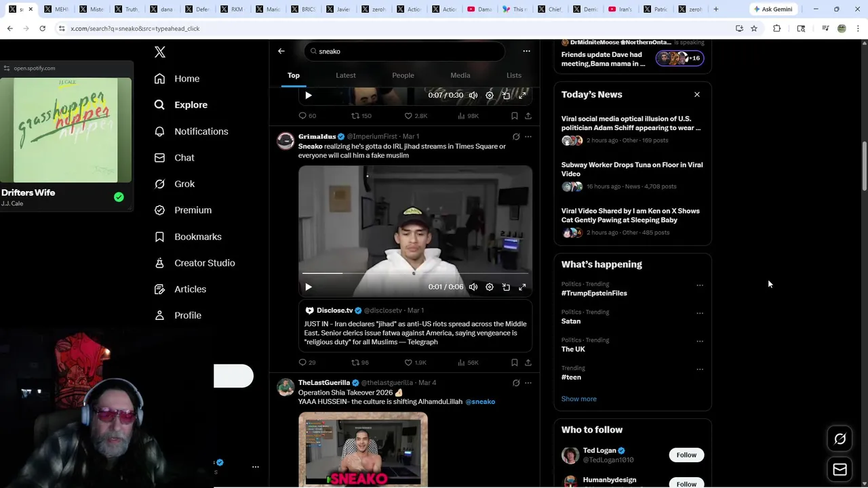Switch to the Latest tab
The width and height of the screenshot is (868, 488).
tap(346, 75)
